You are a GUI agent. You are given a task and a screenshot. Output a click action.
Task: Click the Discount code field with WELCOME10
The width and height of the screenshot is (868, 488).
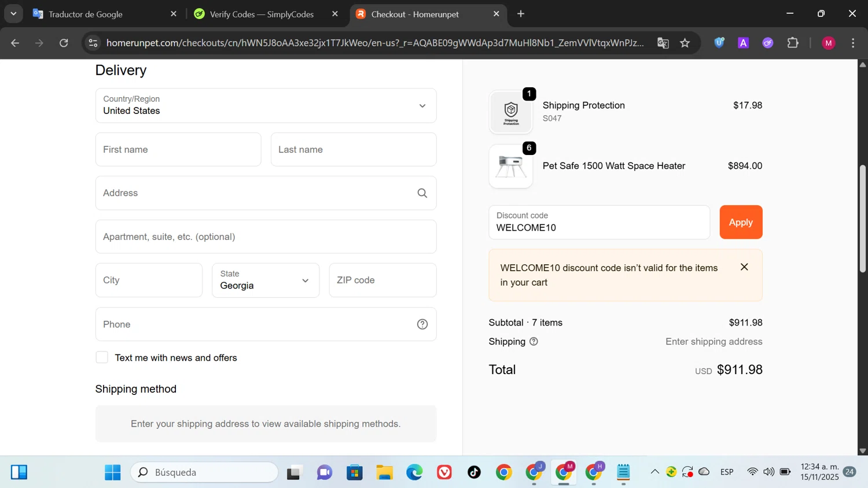coord(599,222)
